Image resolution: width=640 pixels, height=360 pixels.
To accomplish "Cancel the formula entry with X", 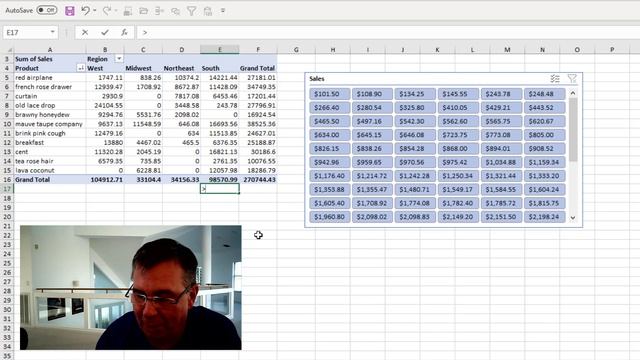I will click(x=85, y=32).
